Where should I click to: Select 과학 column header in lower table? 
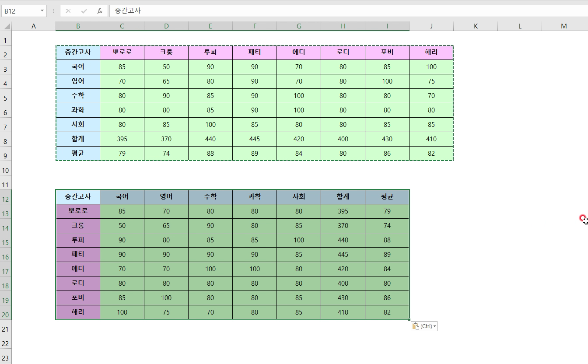pyautogui.click(x=255, y=197)
